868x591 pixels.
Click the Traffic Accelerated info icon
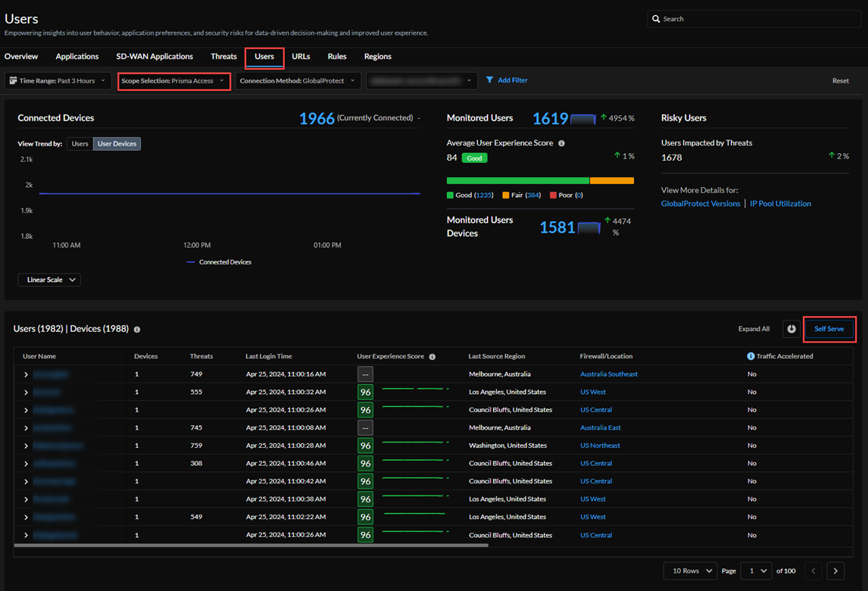(751, 356)
